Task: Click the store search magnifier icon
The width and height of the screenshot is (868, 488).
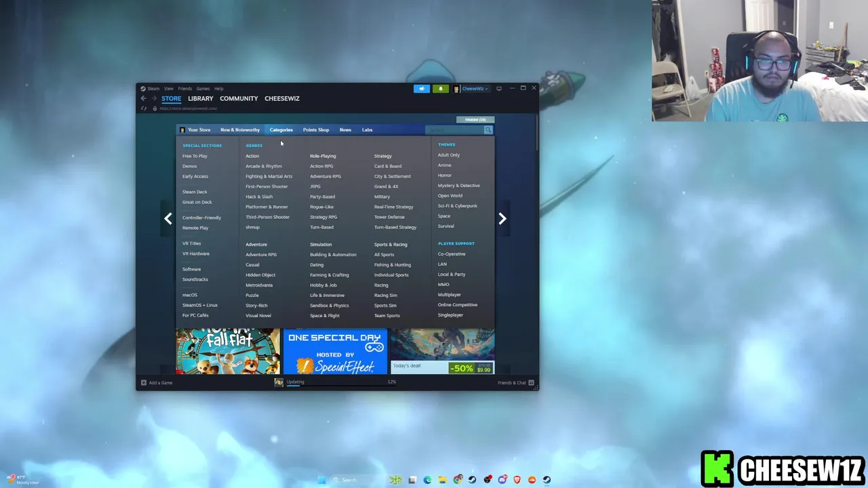Action: point(488,130)
